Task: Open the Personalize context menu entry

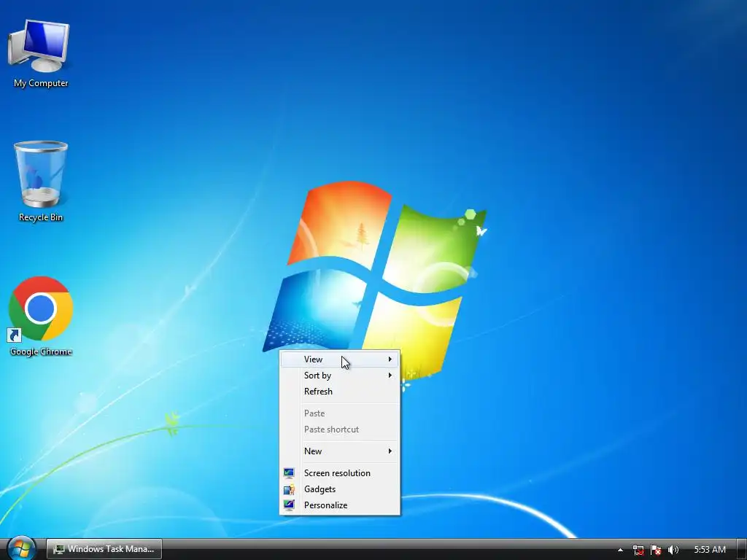Action: (x=340, y=505)
